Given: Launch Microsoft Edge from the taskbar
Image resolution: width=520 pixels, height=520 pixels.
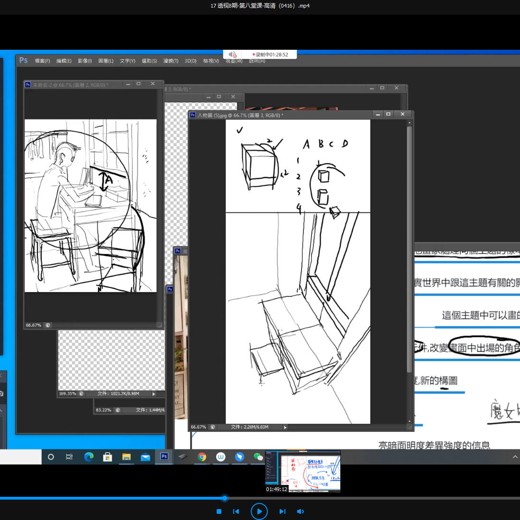Looking at the screenshot, I should 89,457.
